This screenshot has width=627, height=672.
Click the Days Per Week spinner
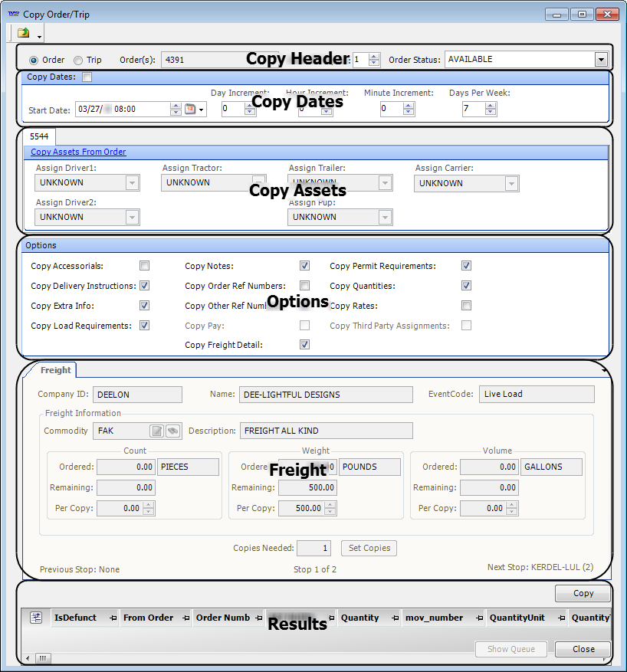491,109
